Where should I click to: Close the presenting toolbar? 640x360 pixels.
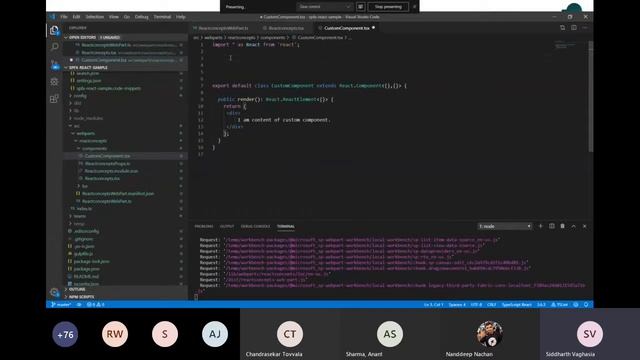click(414, 7)
